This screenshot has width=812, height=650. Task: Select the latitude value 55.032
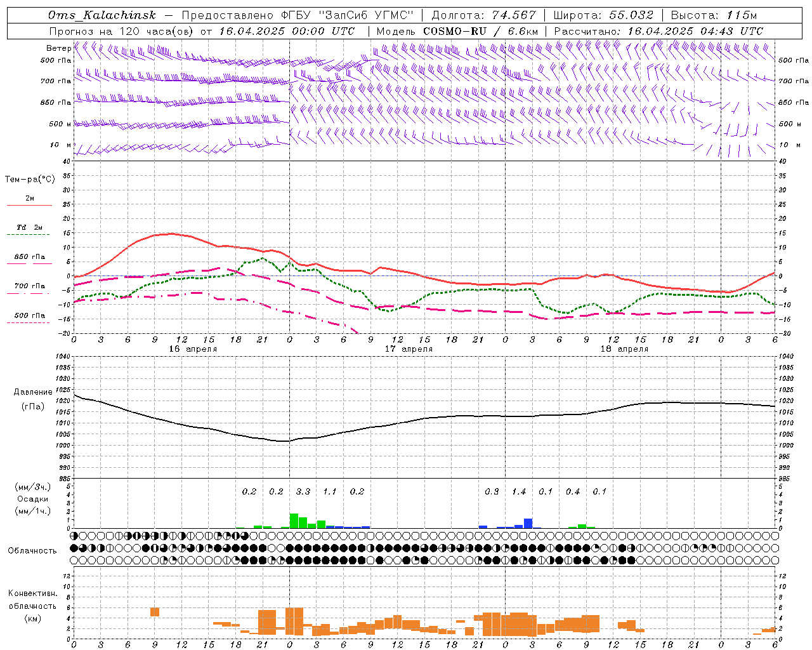pyautogui.click(x=631, y=15)
